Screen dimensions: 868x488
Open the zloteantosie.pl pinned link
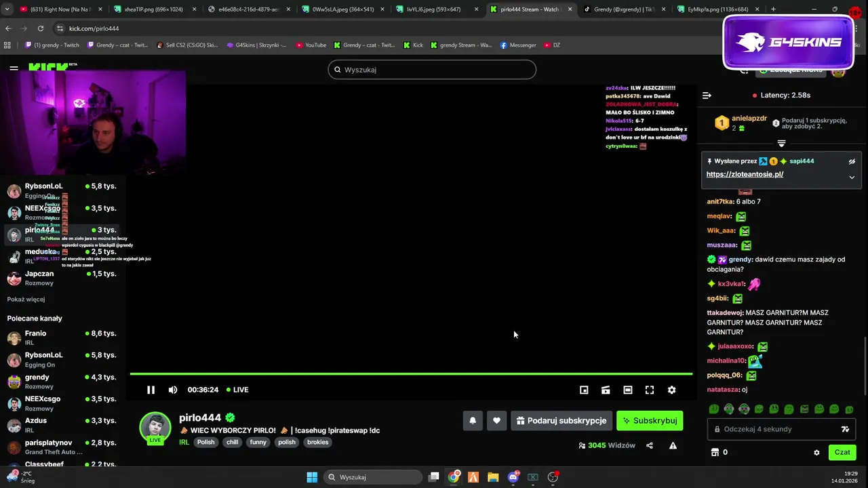(745, 174)
